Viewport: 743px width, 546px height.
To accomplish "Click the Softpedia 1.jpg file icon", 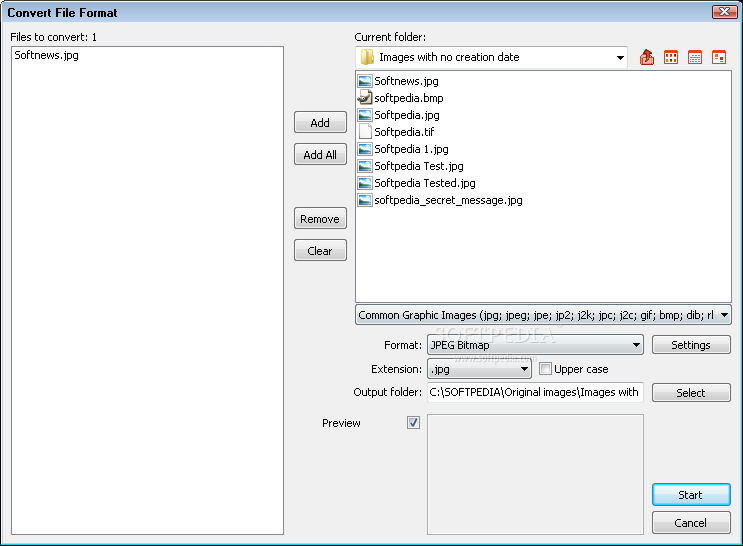I will 364,149.
